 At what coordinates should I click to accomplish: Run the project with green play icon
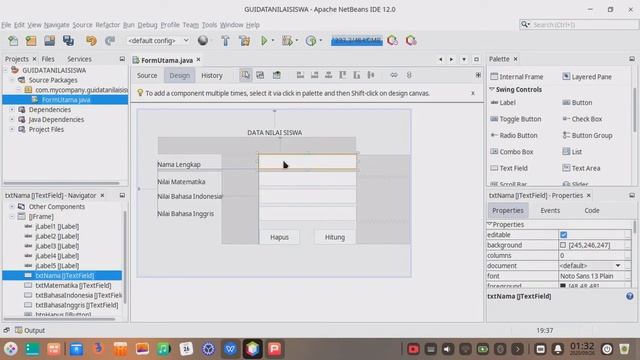pos(264,41)
